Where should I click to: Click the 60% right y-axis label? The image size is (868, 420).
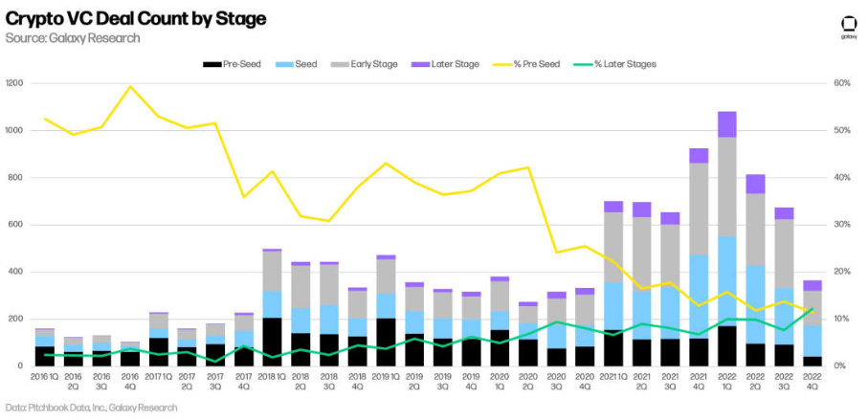click(x=841, y=83)
